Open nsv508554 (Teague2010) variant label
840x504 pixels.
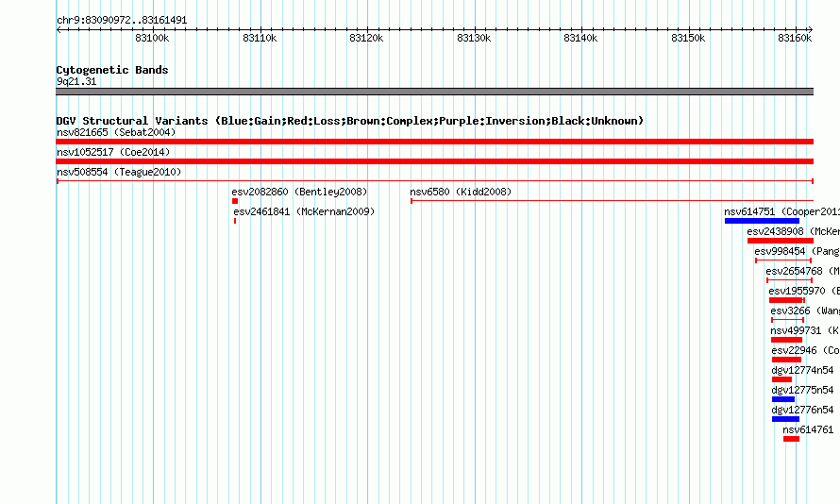(119, 172)
